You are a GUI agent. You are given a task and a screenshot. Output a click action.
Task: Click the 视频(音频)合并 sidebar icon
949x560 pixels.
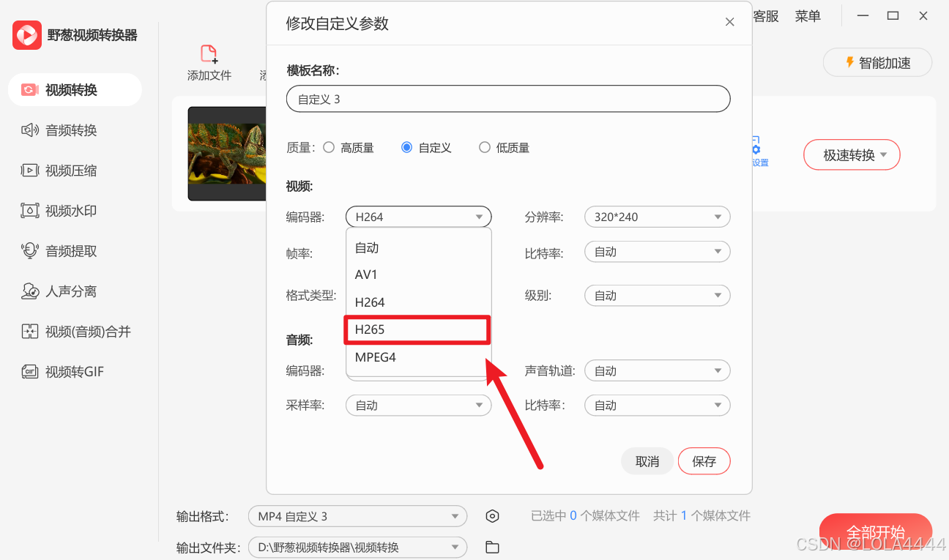[x=29, y=332]
